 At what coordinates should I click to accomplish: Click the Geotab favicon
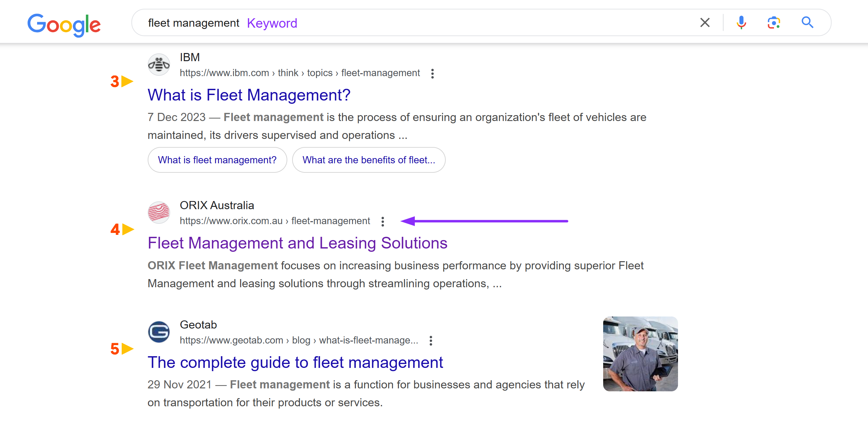click(159, 332)
